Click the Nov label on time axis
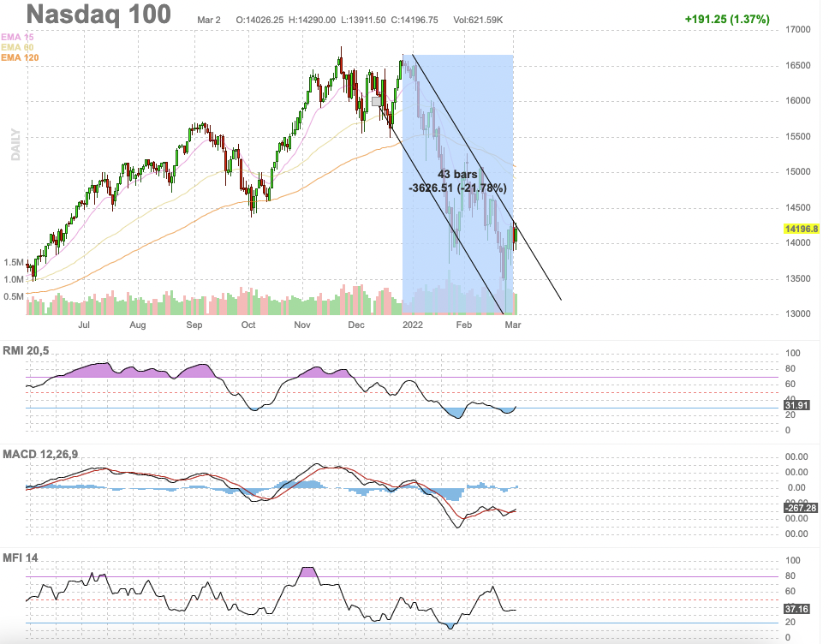Screen dimensions: 829x644 [x=302, y=325]
